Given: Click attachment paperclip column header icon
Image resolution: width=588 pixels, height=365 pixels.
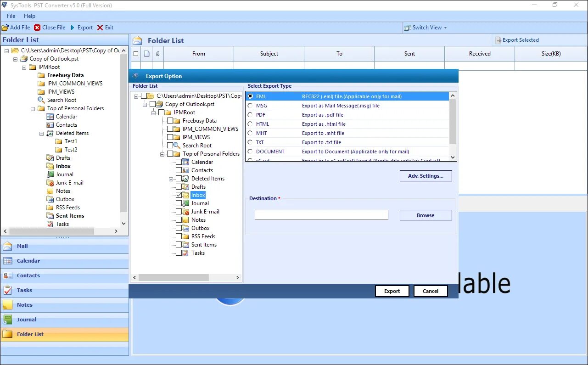Looking at the screenshot, I should (157, 54).
